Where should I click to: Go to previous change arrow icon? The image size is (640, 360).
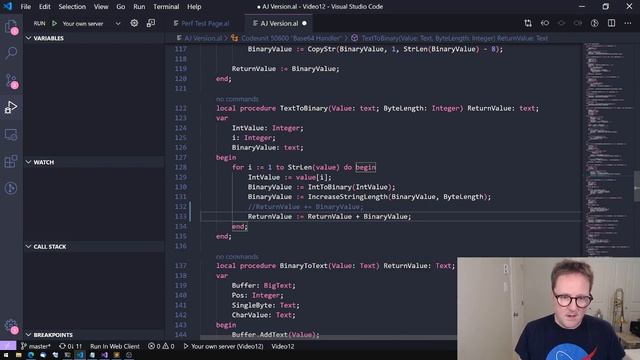pos(544,23)
